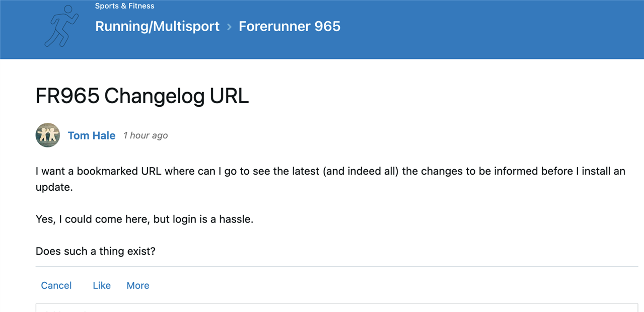
Task: Like Tom Hale's post
Action: pos(102,285)
